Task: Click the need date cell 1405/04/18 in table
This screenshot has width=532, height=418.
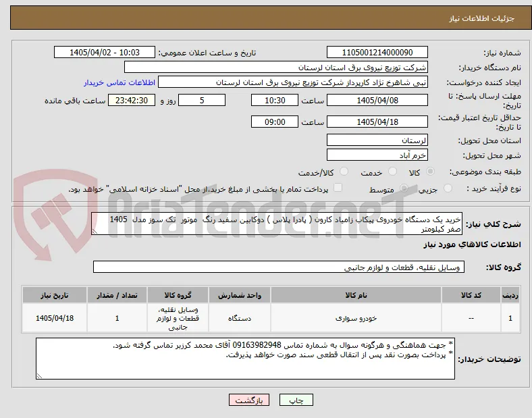Action: click(x=55, y=318)
